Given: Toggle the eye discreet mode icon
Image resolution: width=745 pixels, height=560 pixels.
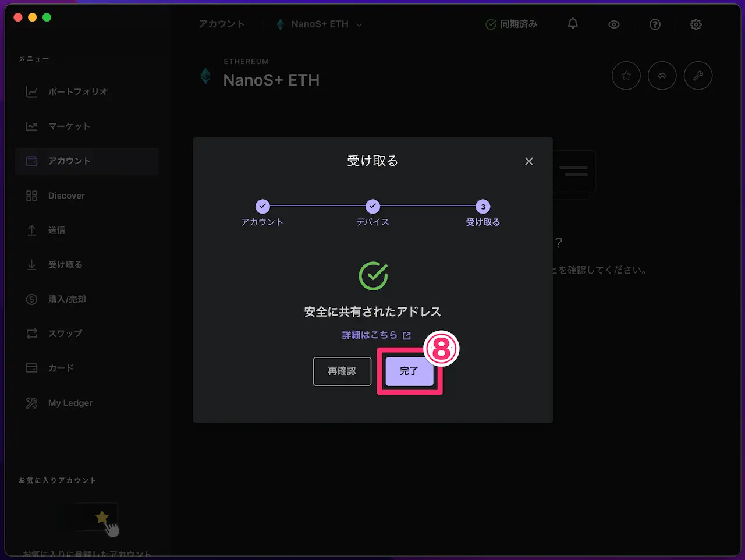Looking at the screenshot, I should (x=613, y=24).
